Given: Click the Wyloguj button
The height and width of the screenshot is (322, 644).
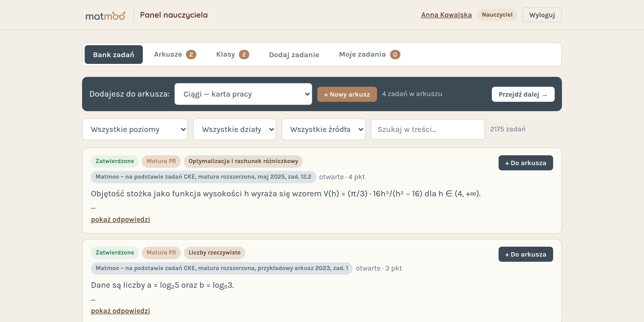Looking at the screenshot, I should pyautogui.click(x=542, y=15).
